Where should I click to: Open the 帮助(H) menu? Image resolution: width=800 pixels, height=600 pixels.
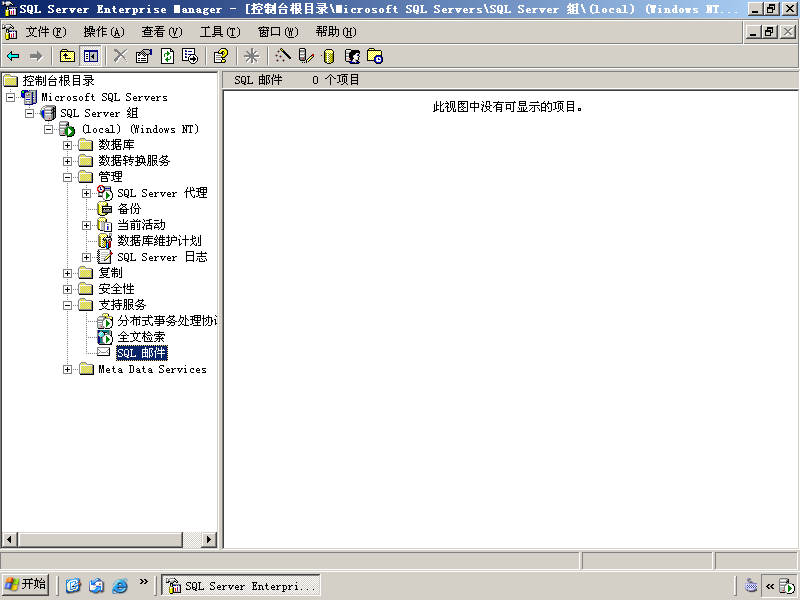[x=336, y=32]
